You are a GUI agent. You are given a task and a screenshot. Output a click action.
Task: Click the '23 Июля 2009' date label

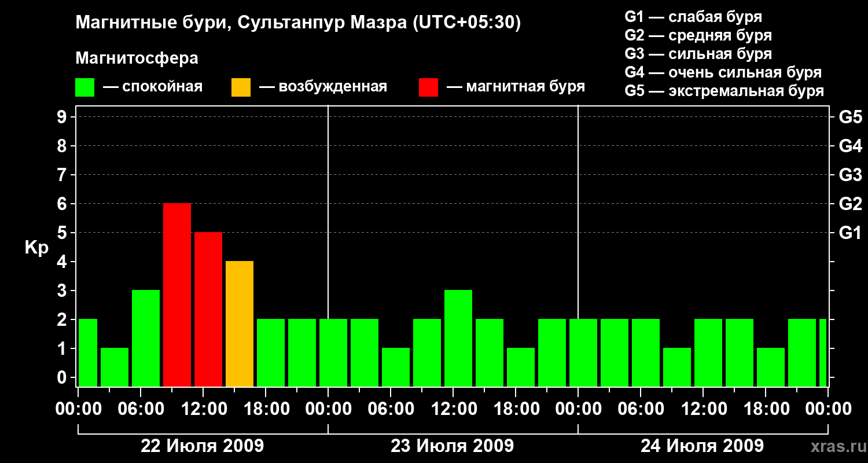point(453,446)
